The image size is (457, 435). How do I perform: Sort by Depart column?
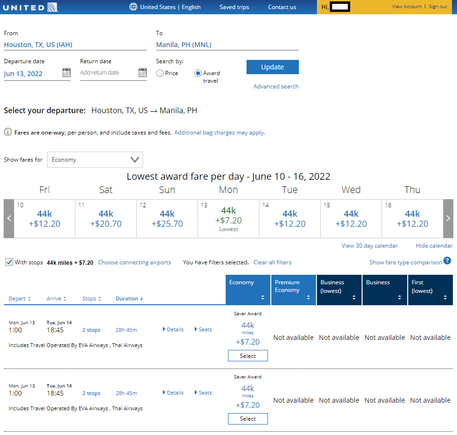[x=19, y=299]
